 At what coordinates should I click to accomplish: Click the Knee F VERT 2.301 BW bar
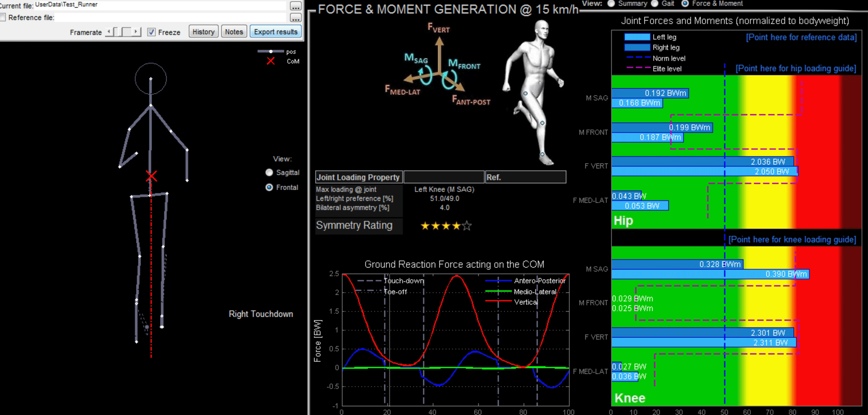(703, 333)
